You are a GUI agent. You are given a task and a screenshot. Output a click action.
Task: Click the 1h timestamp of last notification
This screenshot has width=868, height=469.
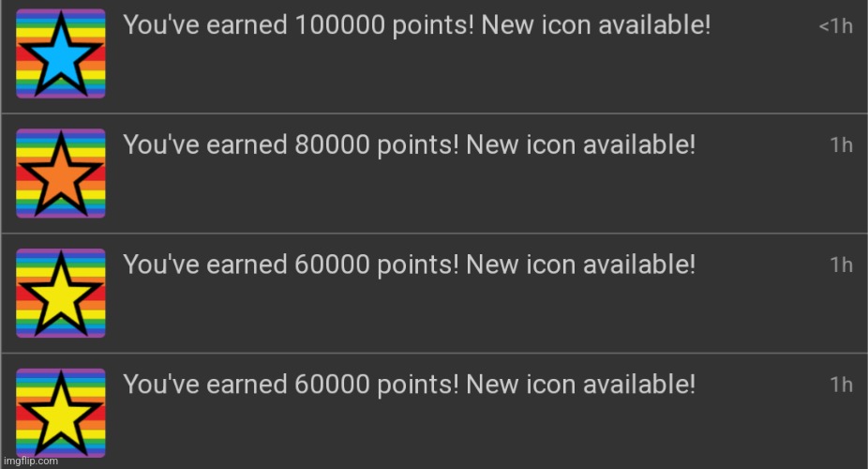coord(842,385)
